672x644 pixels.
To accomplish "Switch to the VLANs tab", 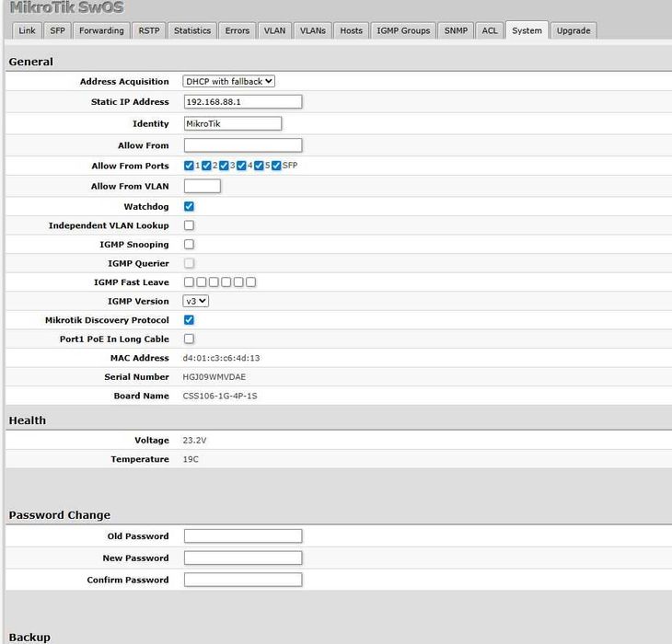I will pyautogui.click(x=312, y=31).
